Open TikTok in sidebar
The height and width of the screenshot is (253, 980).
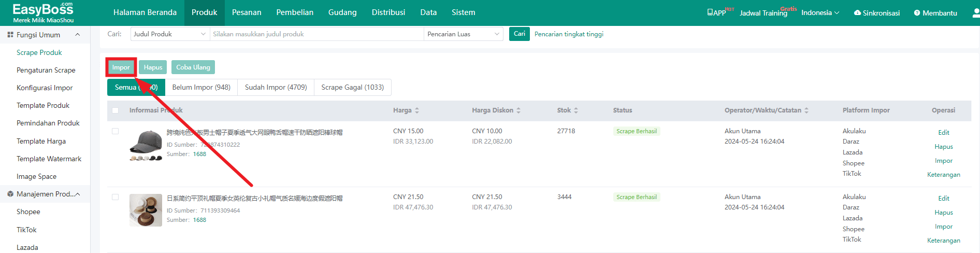tap(27, 230)
